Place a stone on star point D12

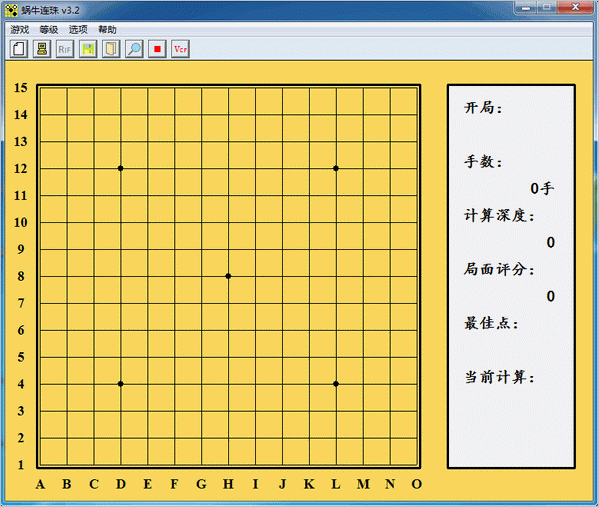120,168
